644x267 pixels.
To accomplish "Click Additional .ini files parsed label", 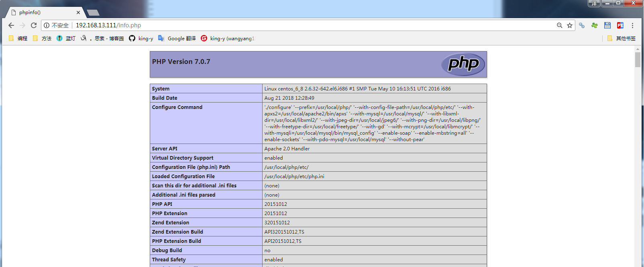I will click(x=183, y=195).
